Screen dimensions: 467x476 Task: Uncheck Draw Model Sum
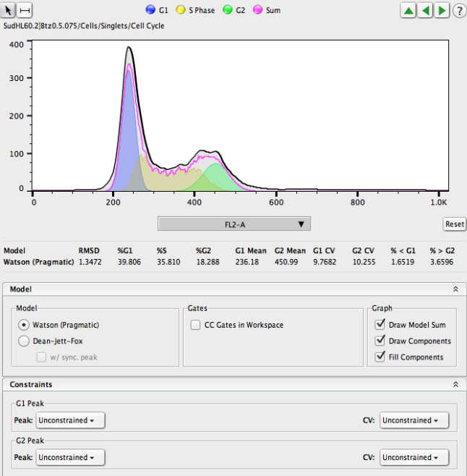[x=380, y=324]
